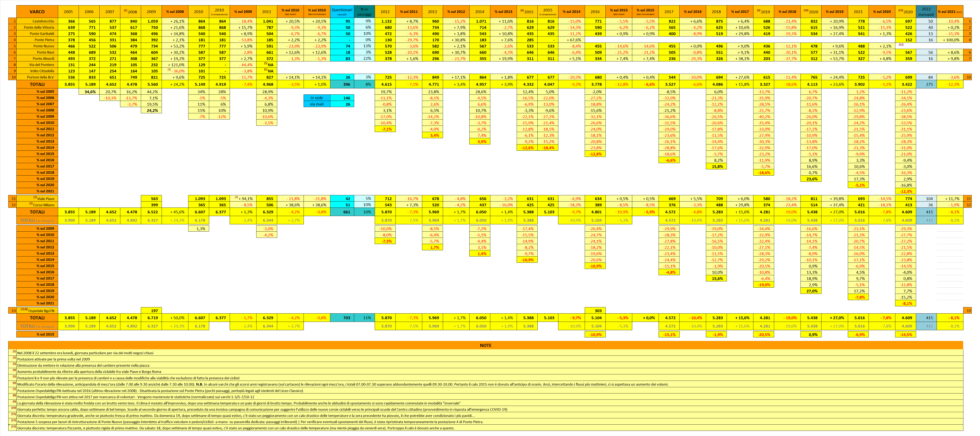Select the Ponte Aleardi row label
Viewport: 980px width, 436px height.
pyautogui.click(x=37, y=58)
